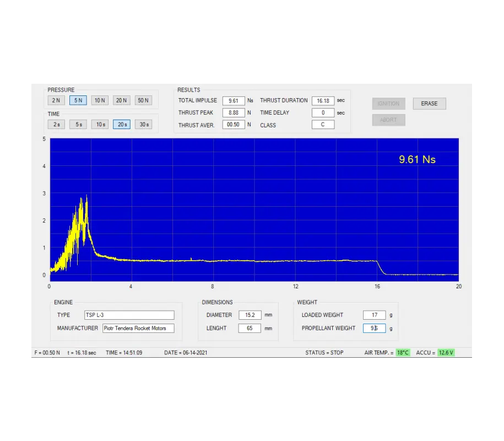Edit the Diameter field 15.2

point(250,315)
